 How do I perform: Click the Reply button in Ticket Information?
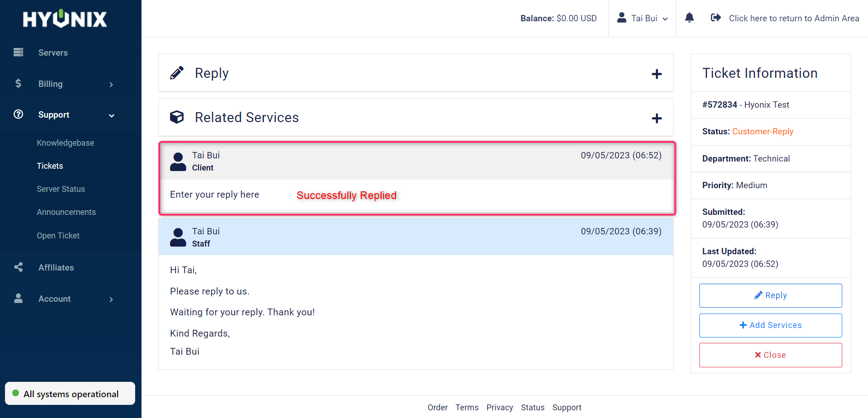(770, 295)
